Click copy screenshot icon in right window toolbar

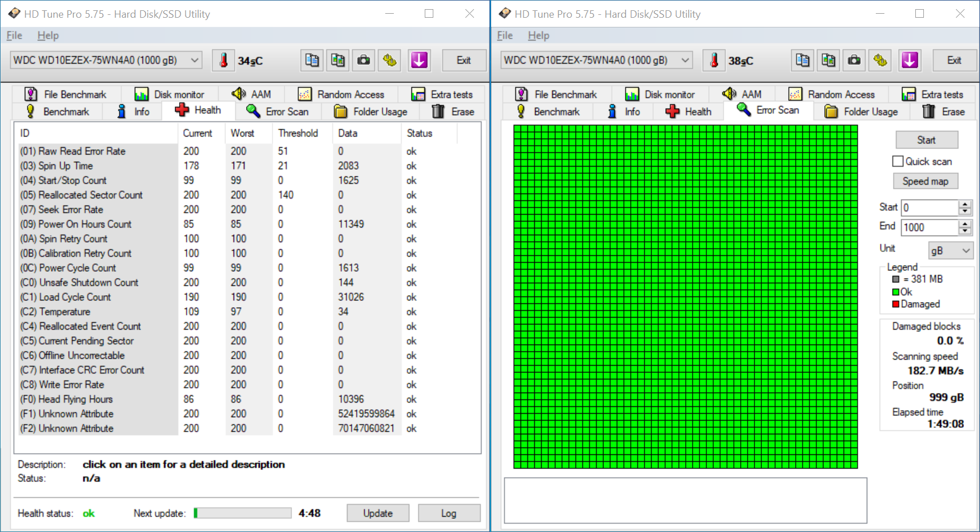(x=828, y=60)
